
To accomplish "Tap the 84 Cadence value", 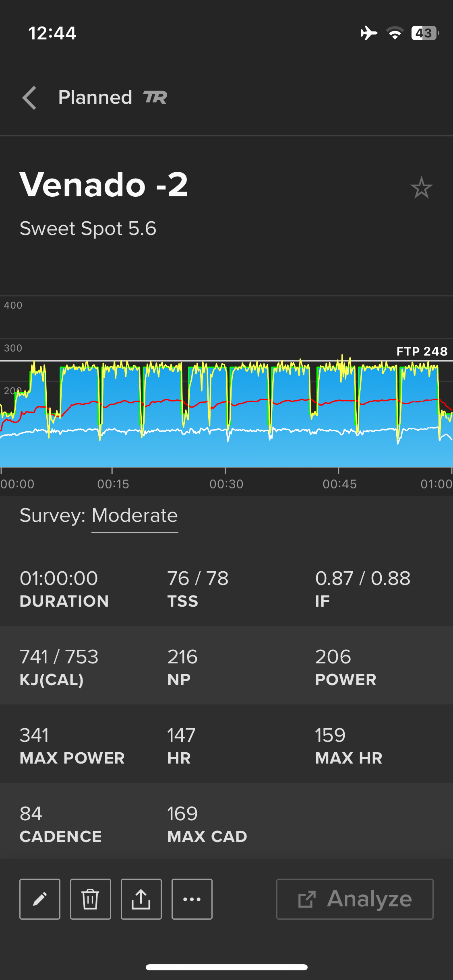I will (31, 814).
